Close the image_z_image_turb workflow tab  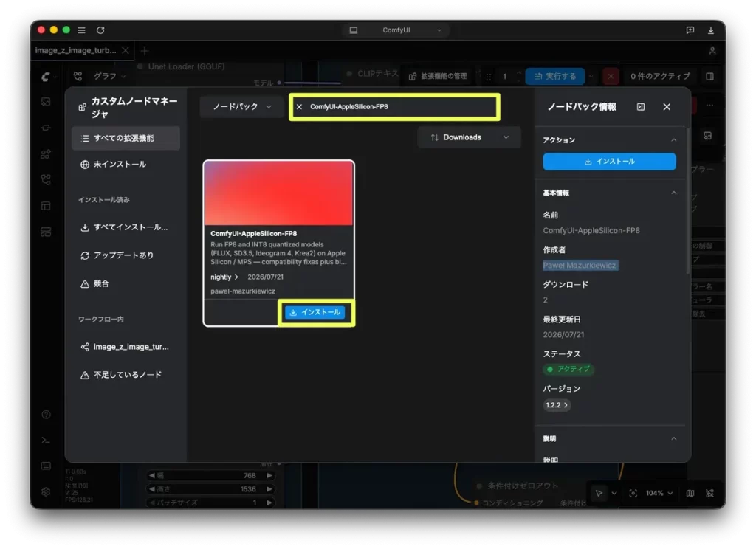126,50
